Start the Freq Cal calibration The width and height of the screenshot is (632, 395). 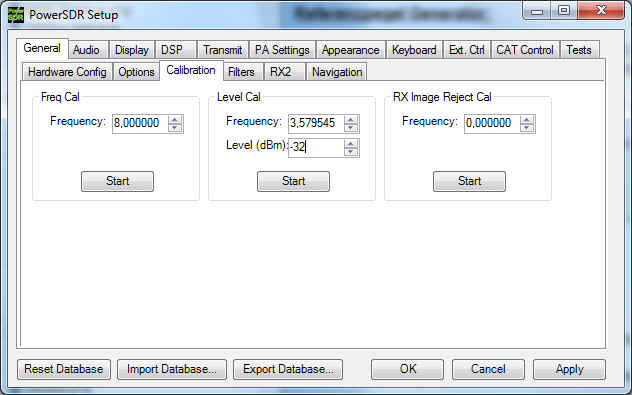117,181
